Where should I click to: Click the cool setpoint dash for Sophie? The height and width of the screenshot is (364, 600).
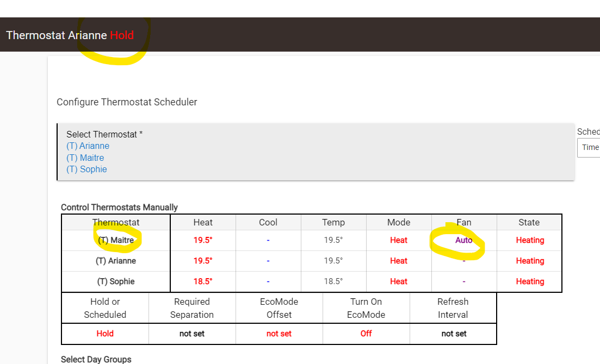click(268, 282)
